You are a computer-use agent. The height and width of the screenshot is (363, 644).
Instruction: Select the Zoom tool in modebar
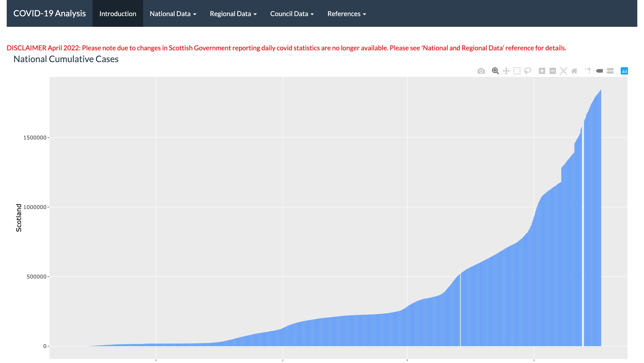point(495,71)
